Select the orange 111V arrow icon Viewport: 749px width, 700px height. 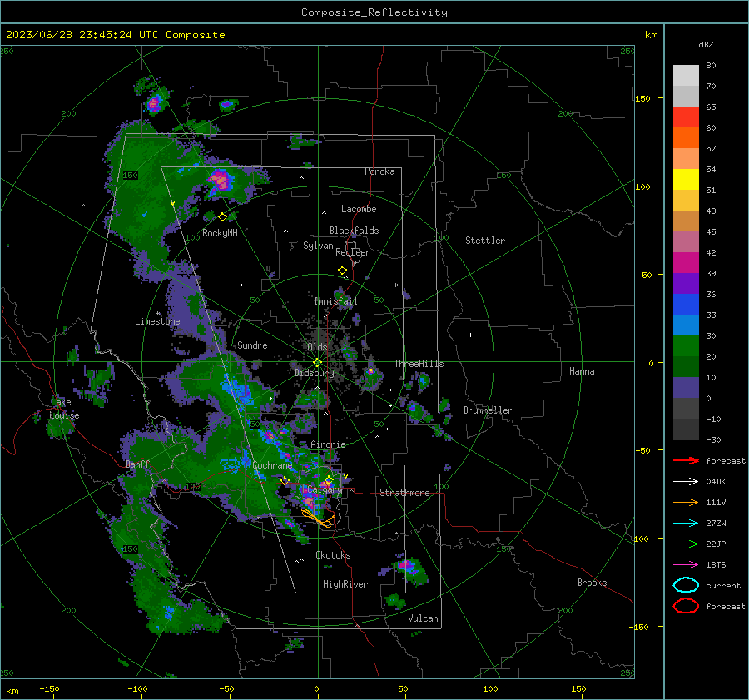click(686, 502)
